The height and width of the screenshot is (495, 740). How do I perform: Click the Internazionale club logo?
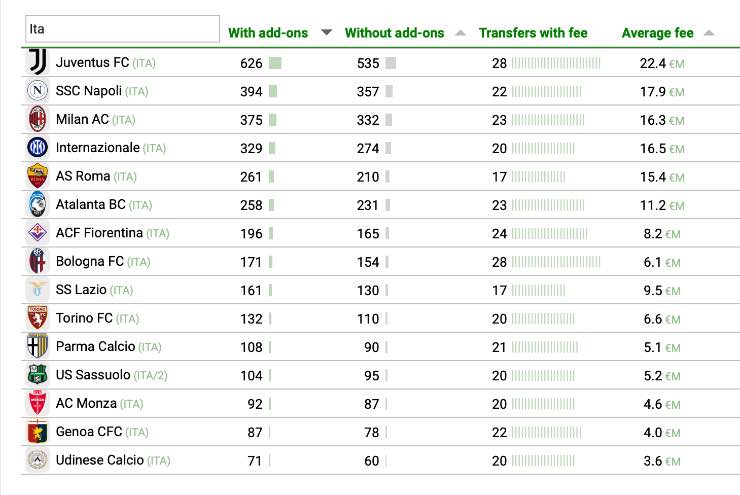37,148
